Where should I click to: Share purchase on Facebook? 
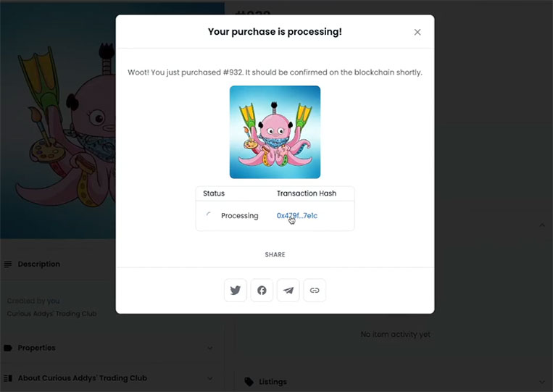coord(262,290)
